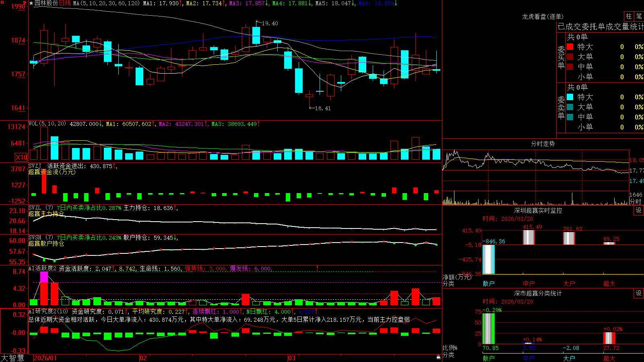This screenshot has height=362, width=644.
Task: Click the 笔 tick-mode button
Action: coord(639,16)
